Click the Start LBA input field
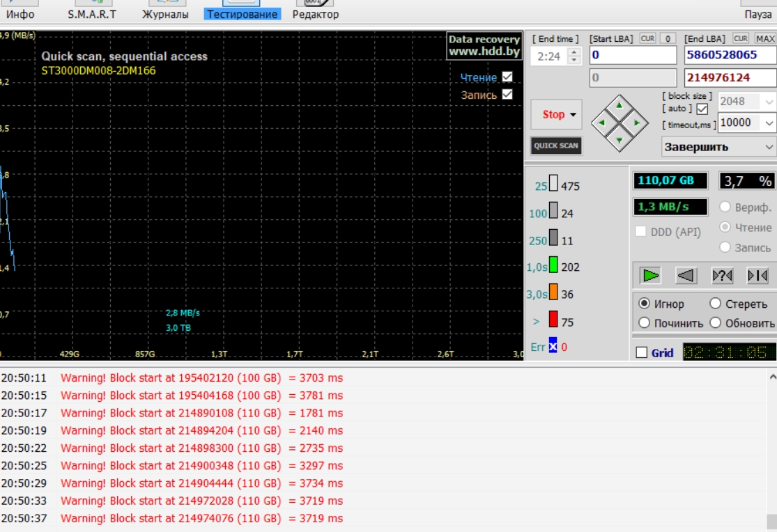777x532 pixels. pos(633,55)
